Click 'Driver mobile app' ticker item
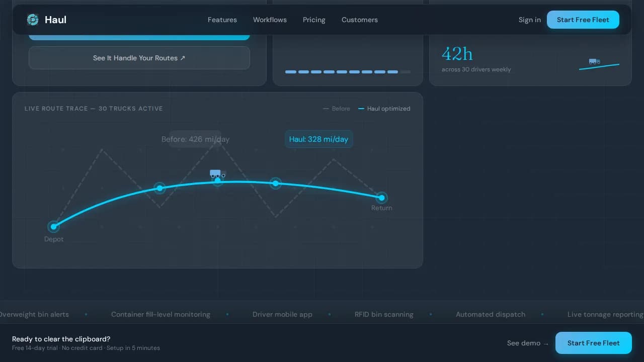The height and width of the screenshot is (362, 644). point(282,314)
